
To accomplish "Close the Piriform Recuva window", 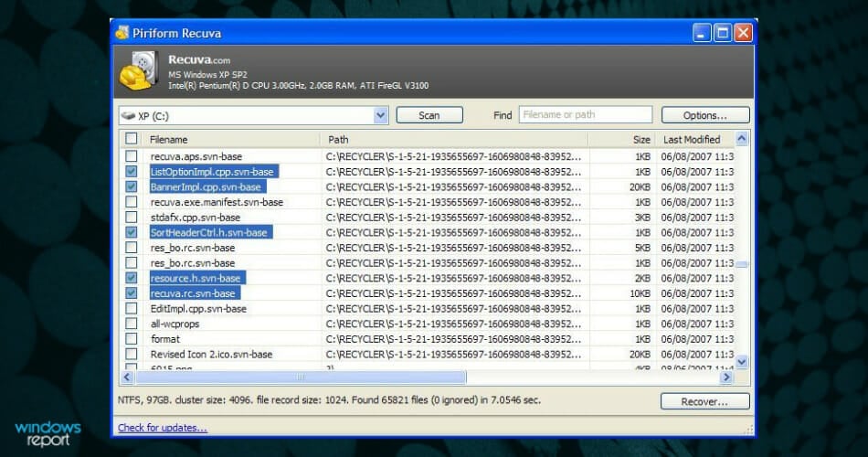I will [743, 33].
